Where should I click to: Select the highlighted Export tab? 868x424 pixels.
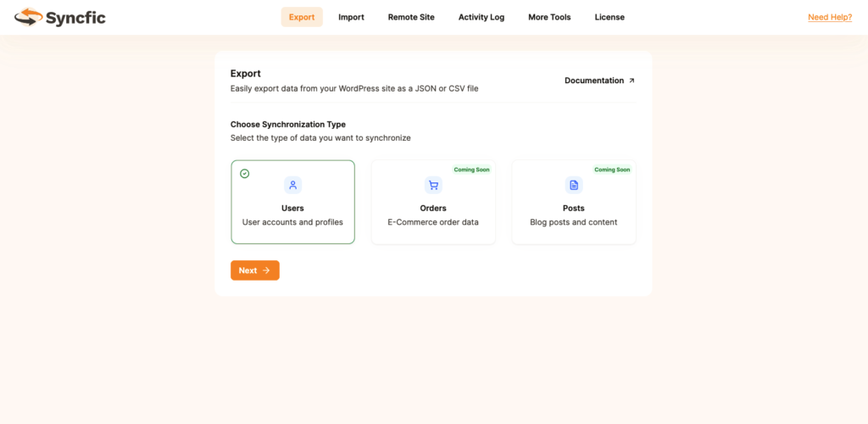click(302, 17)
